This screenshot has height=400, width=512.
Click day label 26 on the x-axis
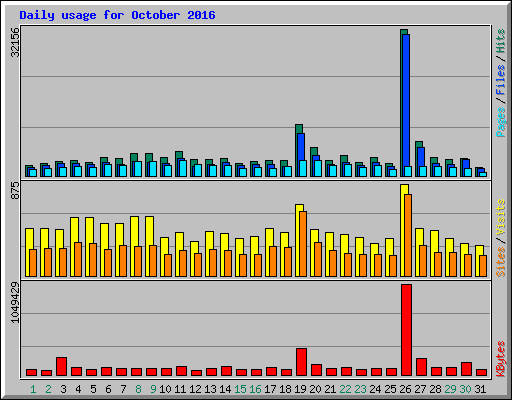pyautogui.click(x=405, y=389)
